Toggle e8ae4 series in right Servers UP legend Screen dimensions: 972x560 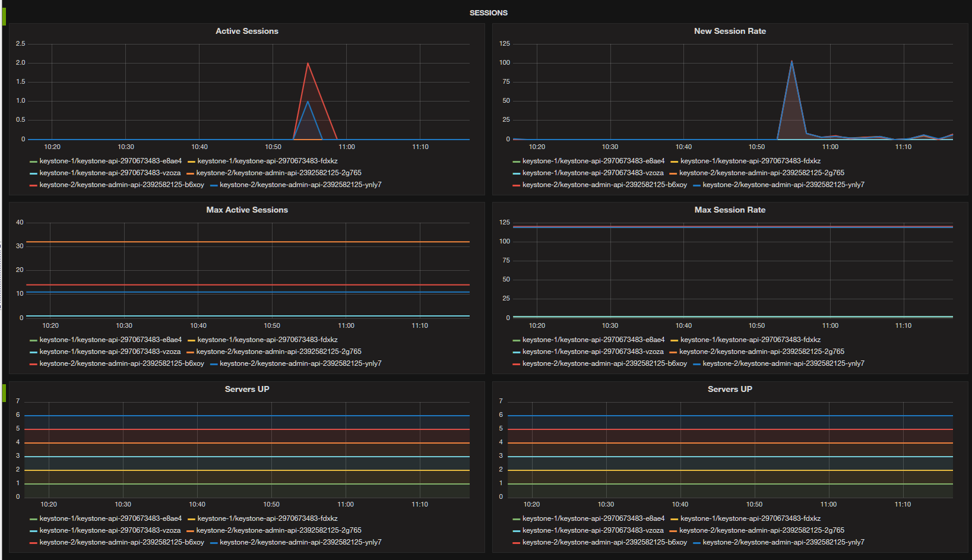(593, 518)
